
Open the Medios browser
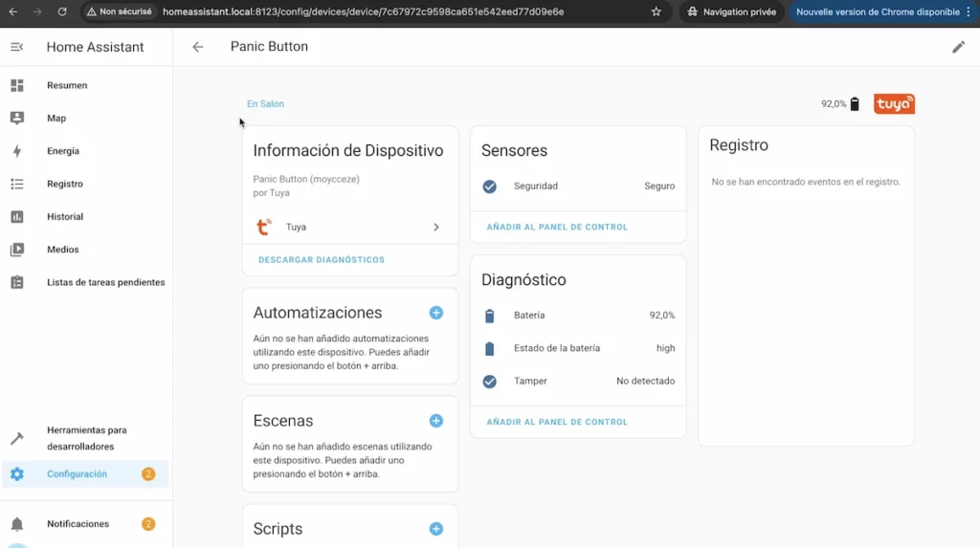pyautogui.click(x=86, y=250)
